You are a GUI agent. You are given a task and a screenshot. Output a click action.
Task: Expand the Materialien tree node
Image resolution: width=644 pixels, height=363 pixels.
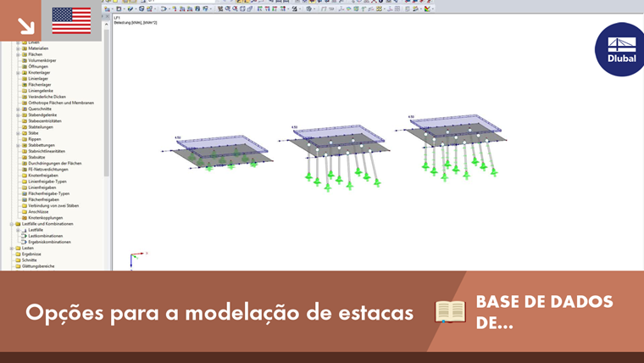tap(18, 48)
